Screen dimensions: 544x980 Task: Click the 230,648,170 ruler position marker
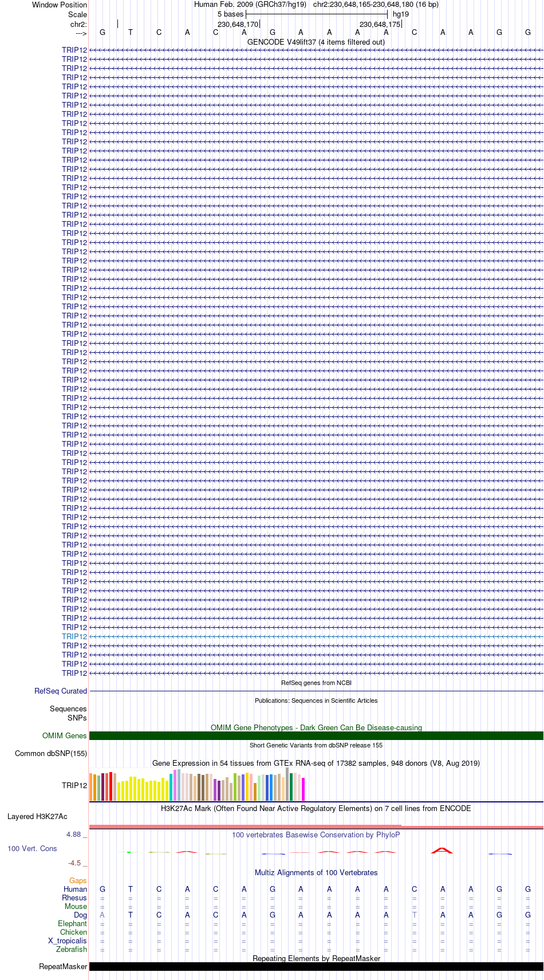pos(238,24)
